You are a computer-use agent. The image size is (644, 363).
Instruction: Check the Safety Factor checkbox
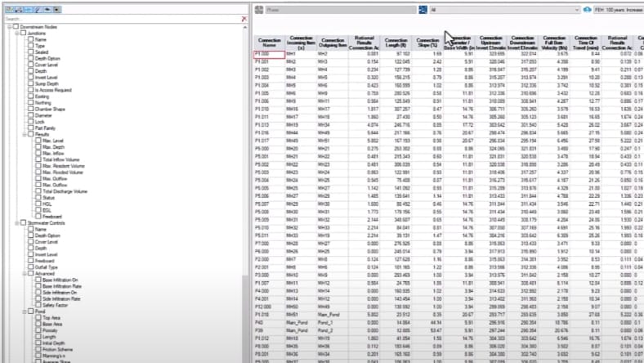coord(38,305)
